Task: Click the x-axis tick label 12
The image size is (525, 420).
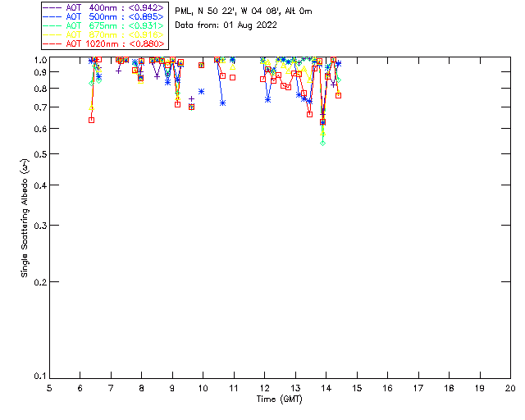Action: [x=264, y=388]
